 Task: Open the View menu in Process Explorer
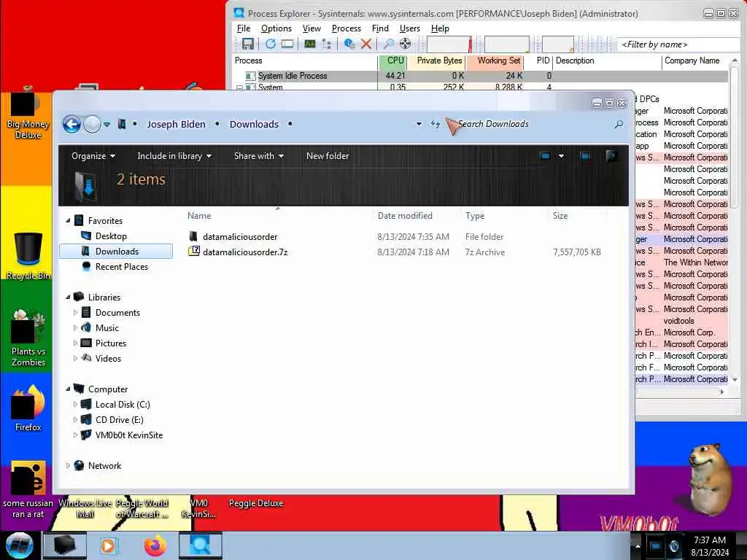(x=311, y=28)
